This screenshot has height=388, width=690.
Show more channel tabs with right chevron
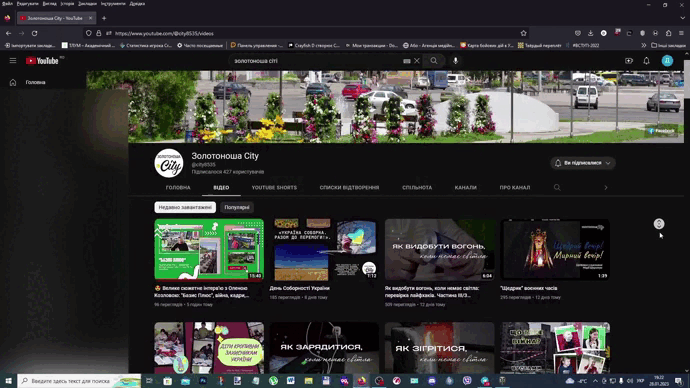point(606,188)
